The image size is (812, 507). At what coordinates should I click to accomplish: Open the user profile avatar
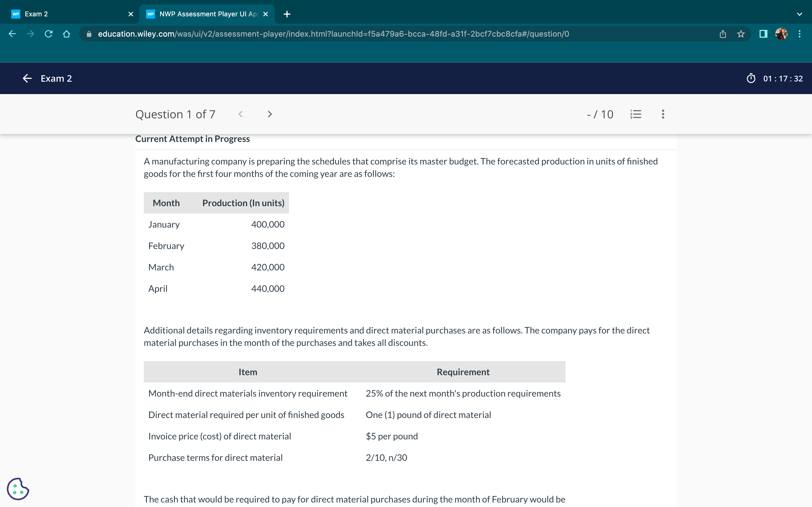[781, 34]
